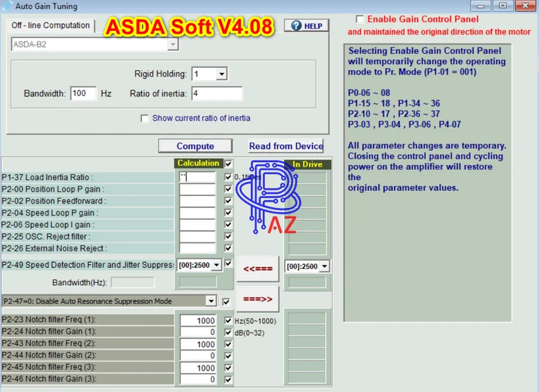
Task: Close the Auto Gain Tuning window
Action: click(525, 6)
